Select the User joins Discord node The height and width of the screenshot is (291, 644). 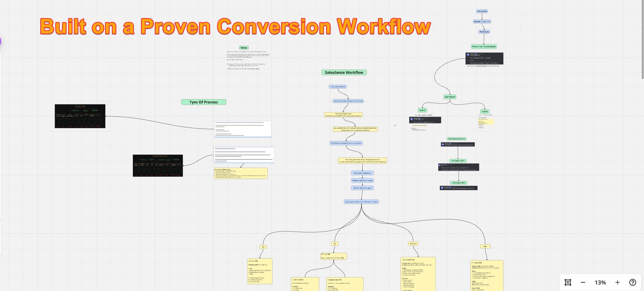[338, 87]
